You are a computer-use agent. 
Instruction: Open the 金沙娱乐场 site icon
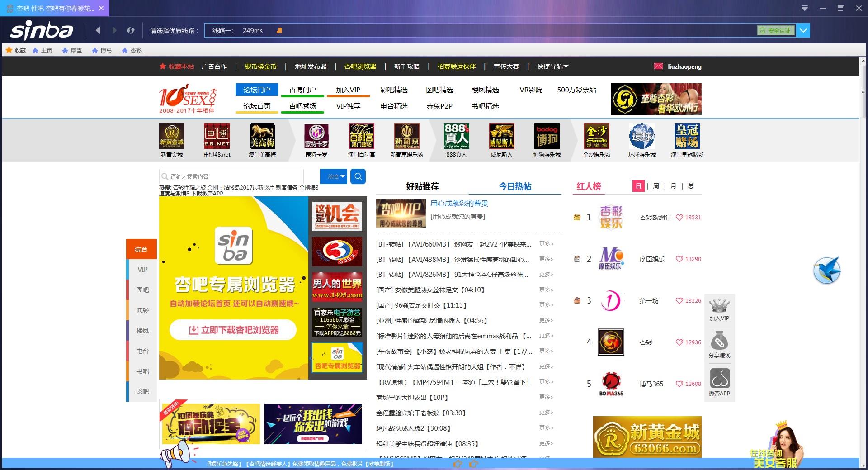[597, 136]
